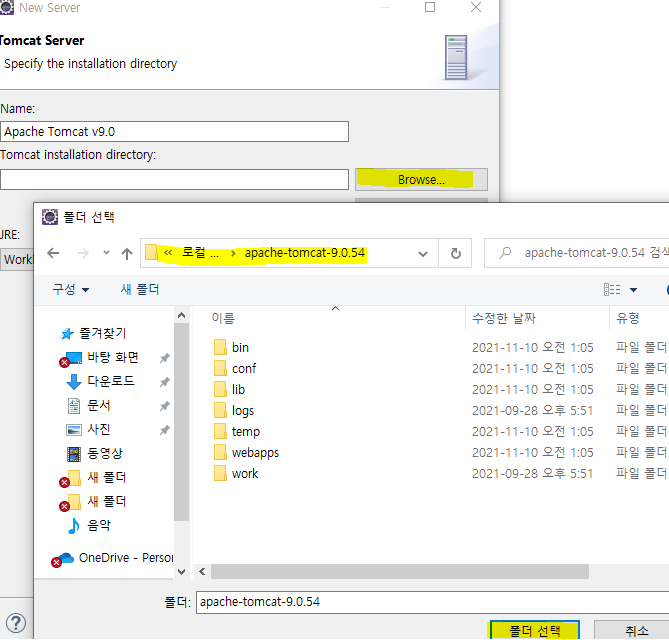
Task: Click 새 폴더 toolbar button
Action: pyautogui.click(x=140, y=290)
